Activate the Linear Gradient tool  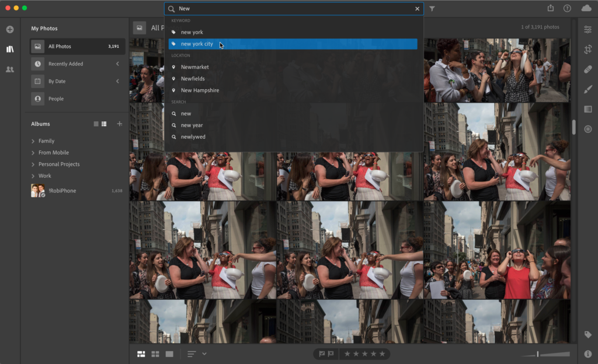click(587, 109)
